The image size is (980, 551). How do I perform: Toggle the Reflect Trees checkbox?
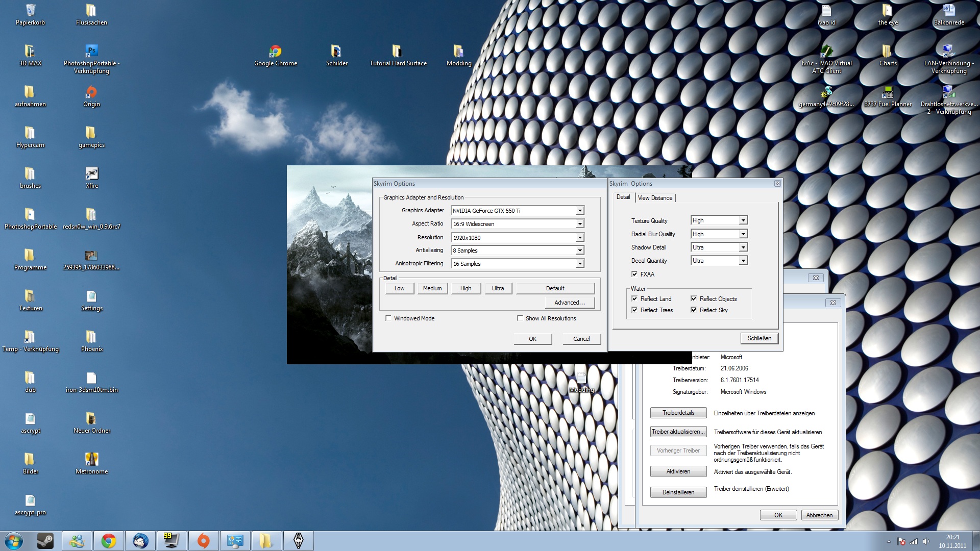click(x=634, y=310)
